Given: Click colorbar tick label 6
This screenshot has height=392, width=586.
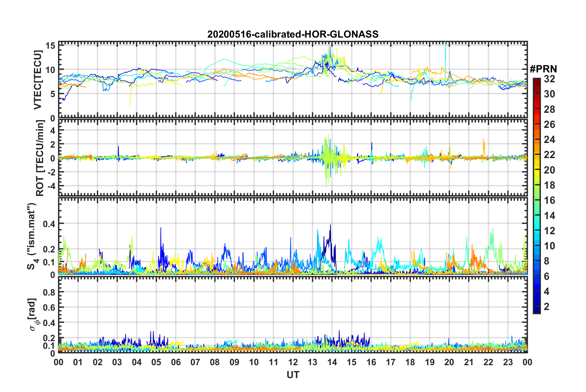Looking at the screenshot, I should point(547,276).
